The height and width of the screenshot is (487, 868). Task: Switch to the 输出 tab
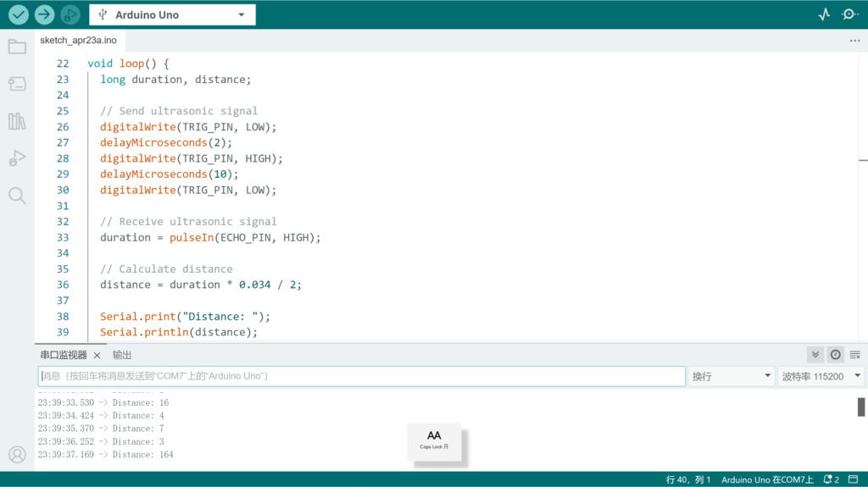coord(122,355)
